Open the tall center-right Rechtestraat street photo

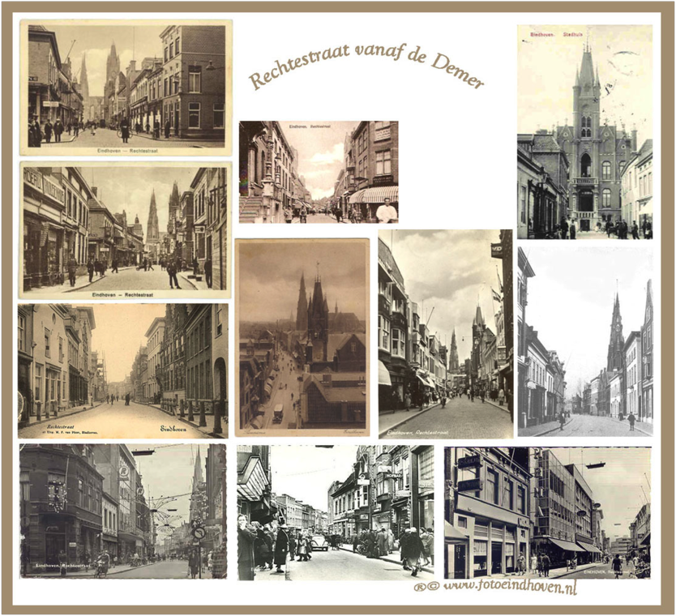tap(445, 334)
